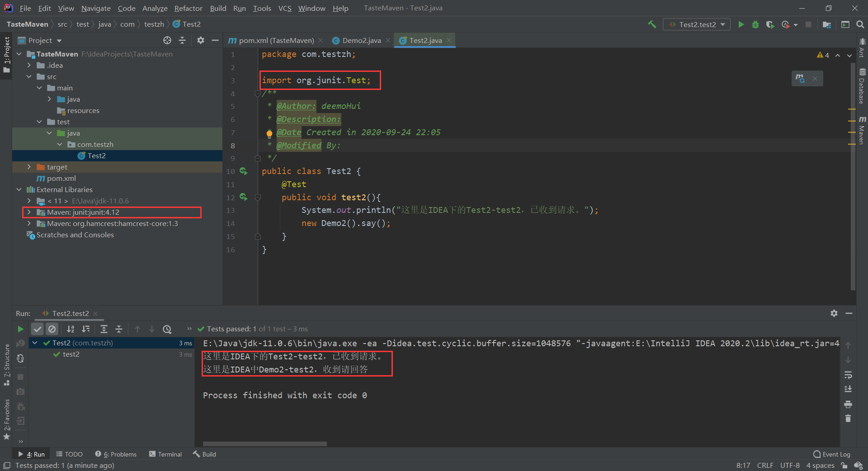Collapse the TasteMaven root node

tap(19, 54)
